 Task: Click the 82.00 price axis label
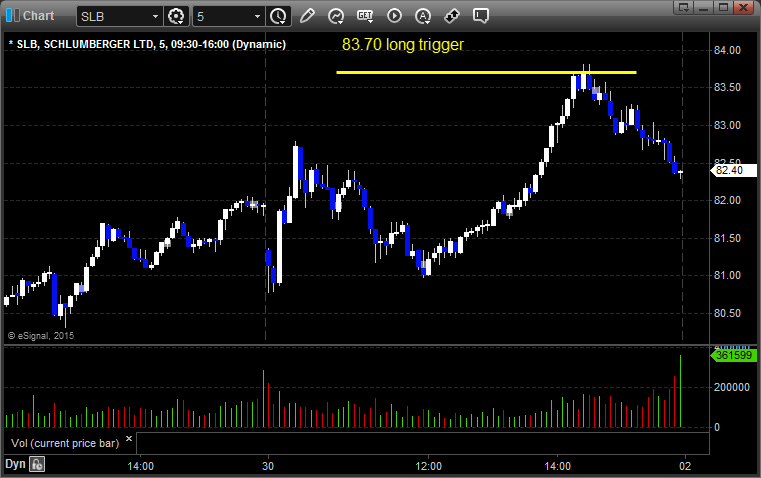click(727, 200)
